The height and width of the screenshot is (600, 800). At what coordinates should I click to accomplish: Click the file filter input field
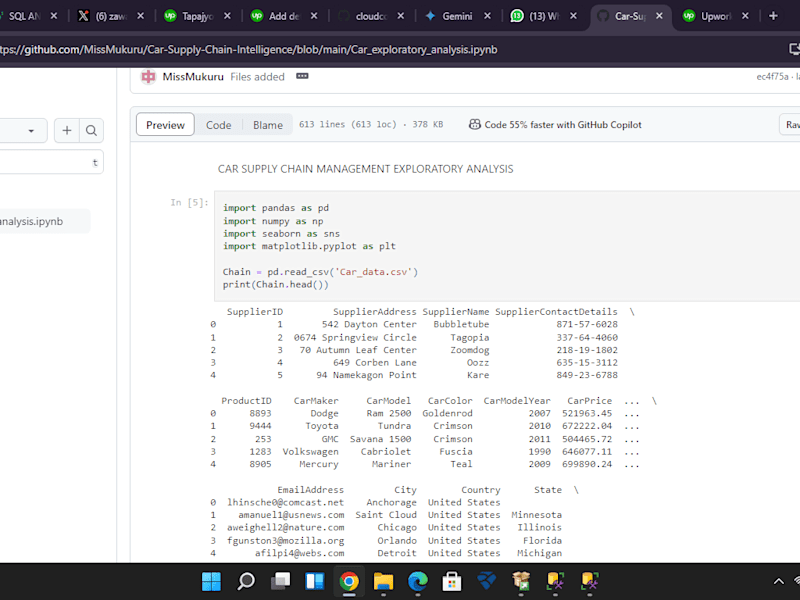coord(51,162)
